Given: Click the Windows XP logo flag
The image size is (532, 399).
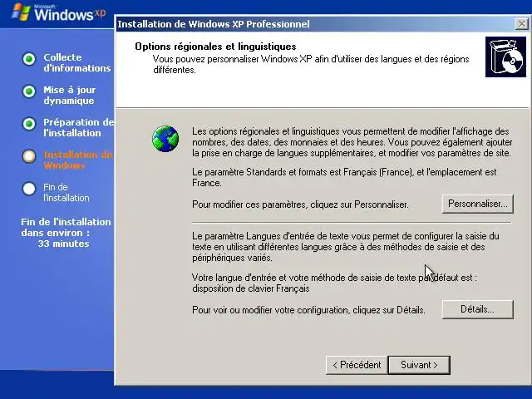Looking at the screenshot, I should click(21, 12).
